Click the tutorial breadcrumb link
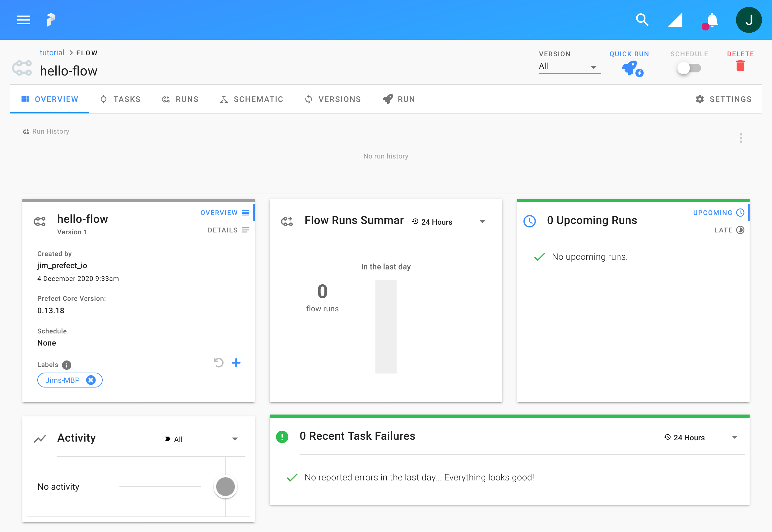 click(x=52, y=53)
